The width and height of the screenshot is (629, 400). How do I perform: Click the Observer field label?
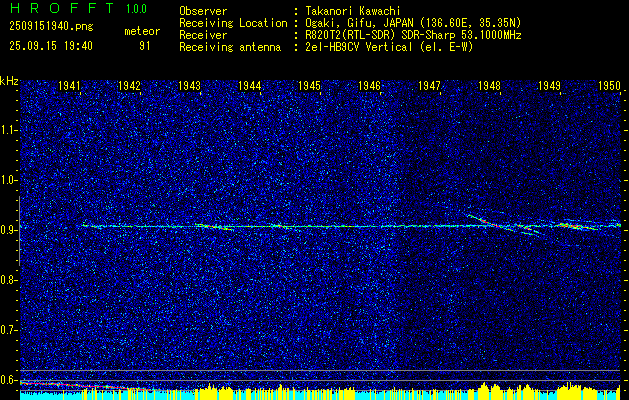pyautogui.click(x=203, y=11)
